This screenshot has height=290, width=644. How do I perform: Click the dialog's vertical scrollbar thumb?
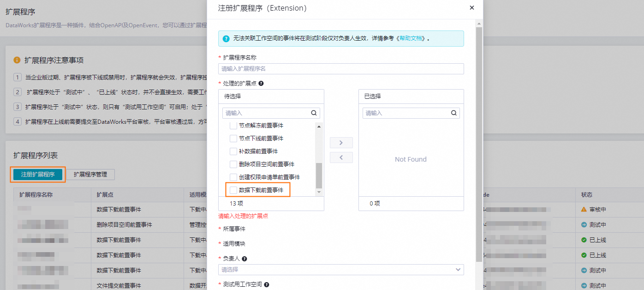click(479, 143)
